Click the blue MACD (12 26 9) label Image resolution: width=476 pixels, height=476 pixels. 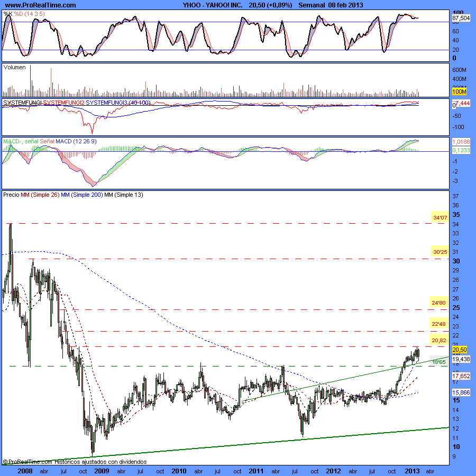[76, 141]
